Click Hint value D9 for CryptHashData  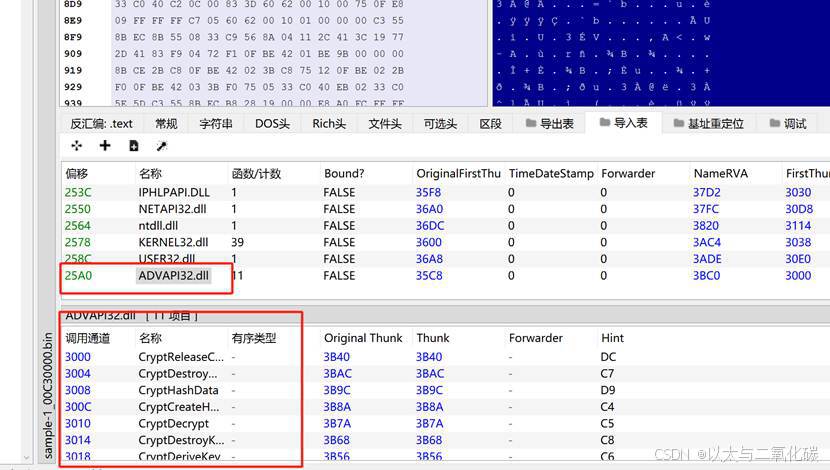point(608,390)
